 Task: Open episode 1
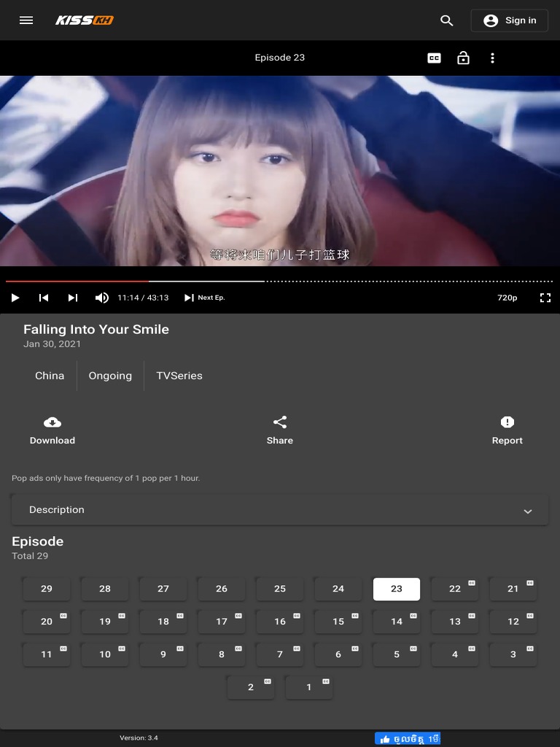pyautogui.click(x=309, y=687)
